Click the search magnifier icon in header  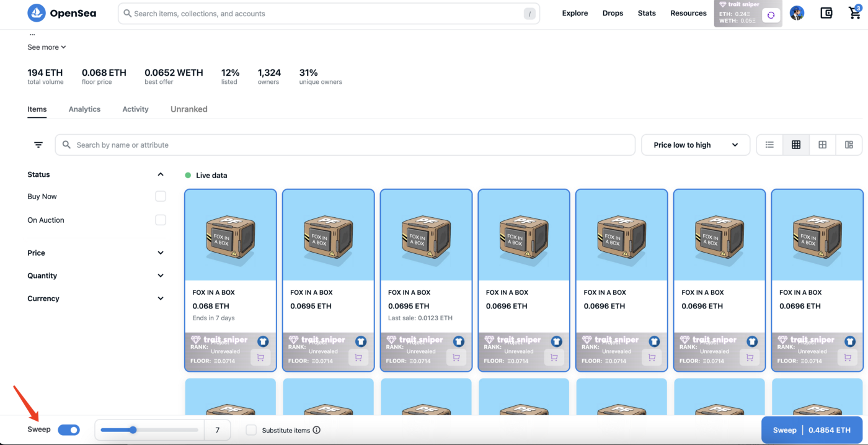tap(127, 14)
